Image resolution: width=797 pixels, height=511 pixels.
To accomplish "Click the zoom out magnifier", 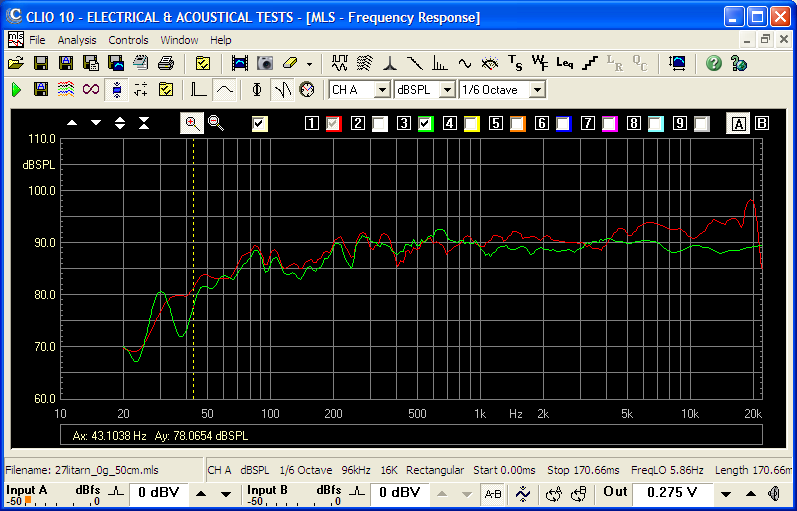I will coord(216,123).
